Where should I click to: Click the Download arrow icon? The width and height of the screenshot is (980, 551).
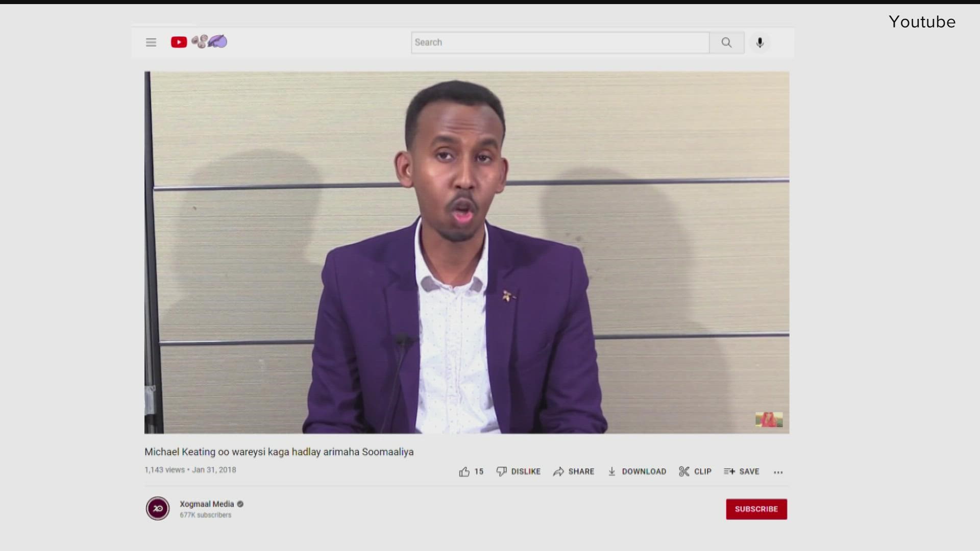pyautogui.click(x=612, y=471)
